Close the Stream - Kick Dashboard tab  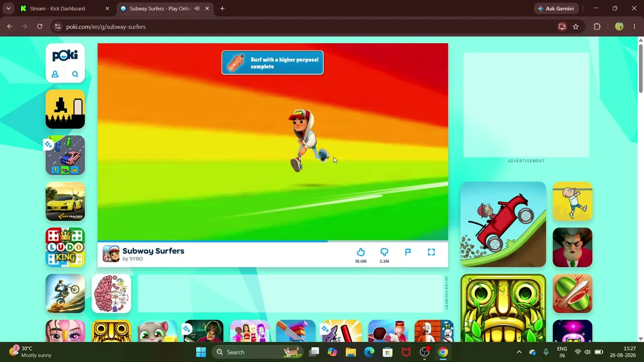(107, 9)
